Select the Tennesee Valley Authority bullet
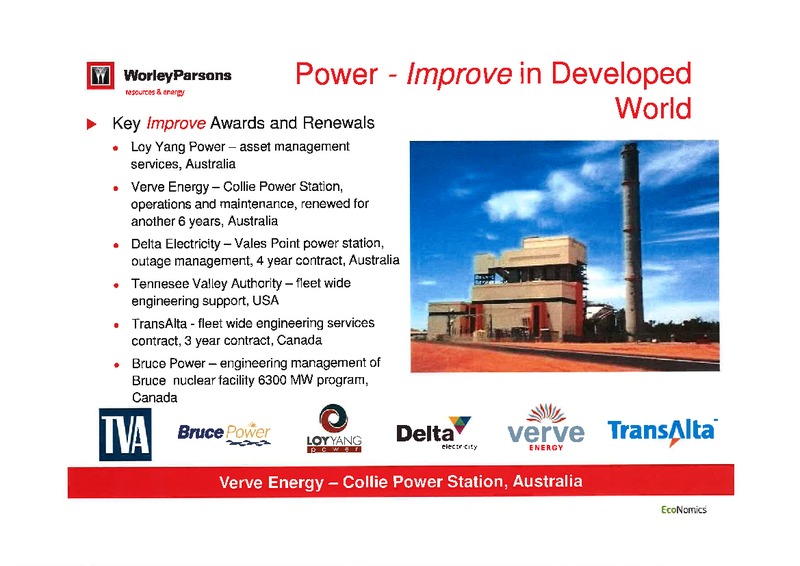This screenshot has height=566, width=800. click(241, 292)
